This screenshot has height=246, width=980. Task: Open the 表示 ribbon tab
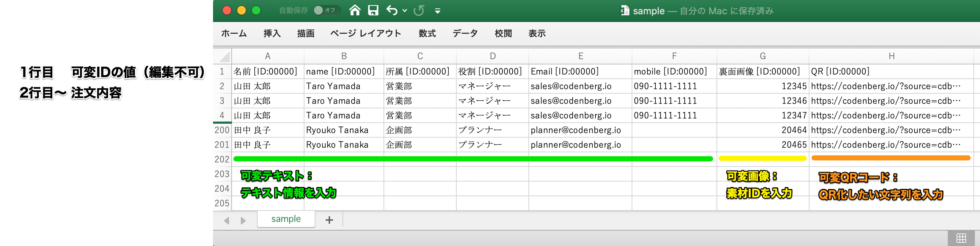pos(537,34)
